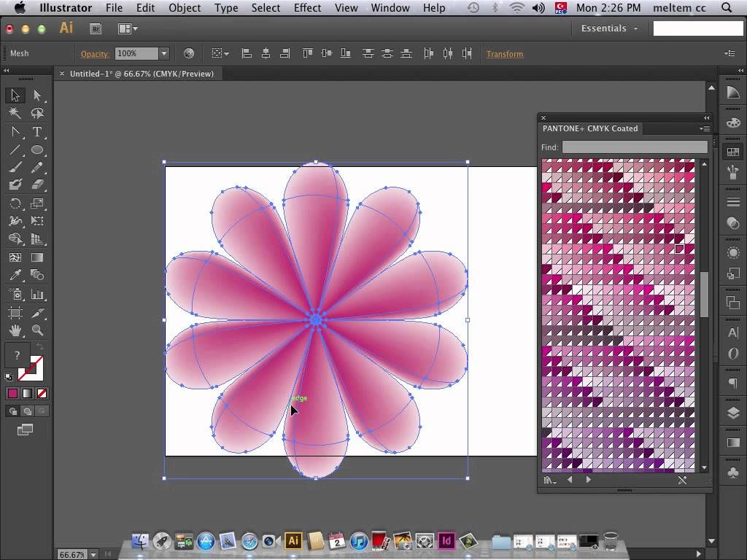Choose the Type tool
This screenshot has height=560, width=747.
pyautogui.click(x=37, y=131)
